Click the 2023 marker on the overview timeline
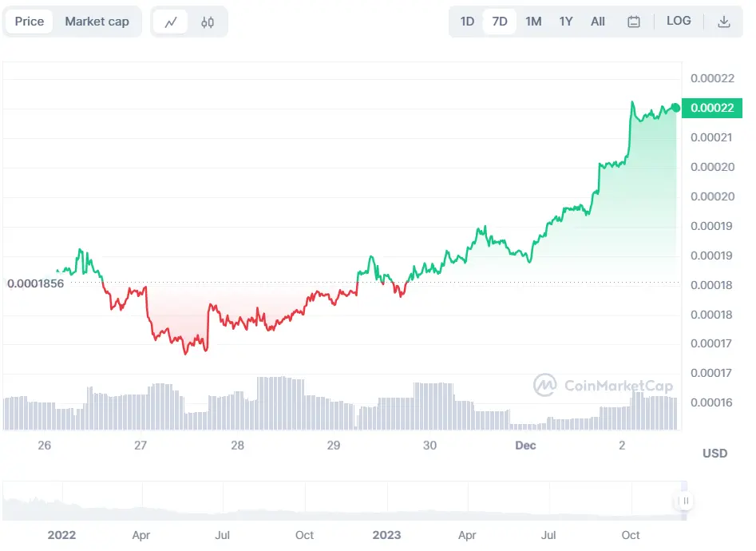The image size is (756, 551). pos(386,535)
